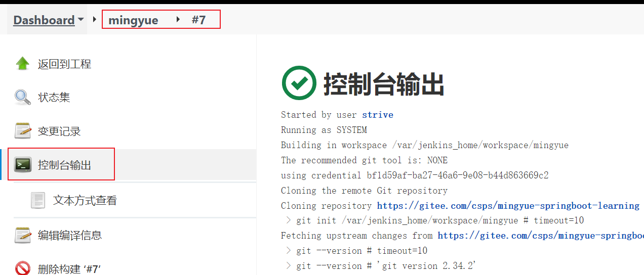Open 文本方式查看 sidebar item
Screen dimensions: 644x275
(x=85, y=201)
